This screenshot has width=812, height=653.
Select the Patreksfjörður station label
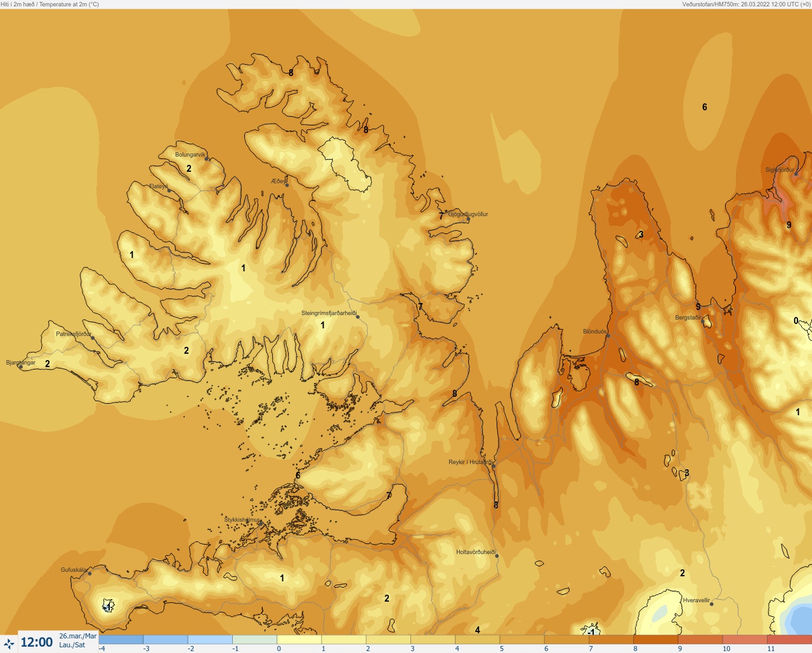click(x=74, y=333)
